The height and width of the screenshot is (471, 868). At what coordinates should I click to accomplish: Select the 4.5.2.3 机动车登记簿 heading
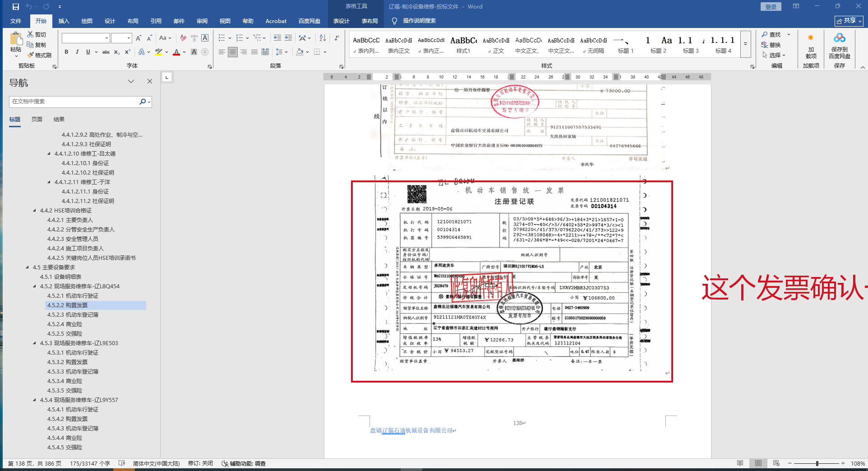coord(73,315)
